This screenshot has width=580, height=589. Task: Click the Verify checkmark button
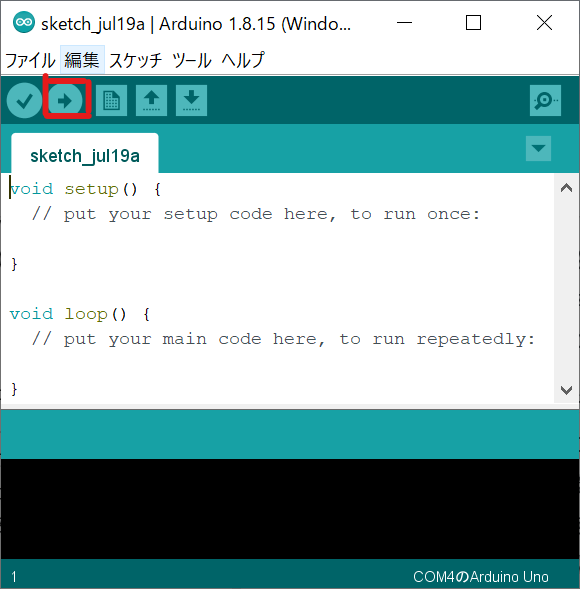(x=24, y=100)
